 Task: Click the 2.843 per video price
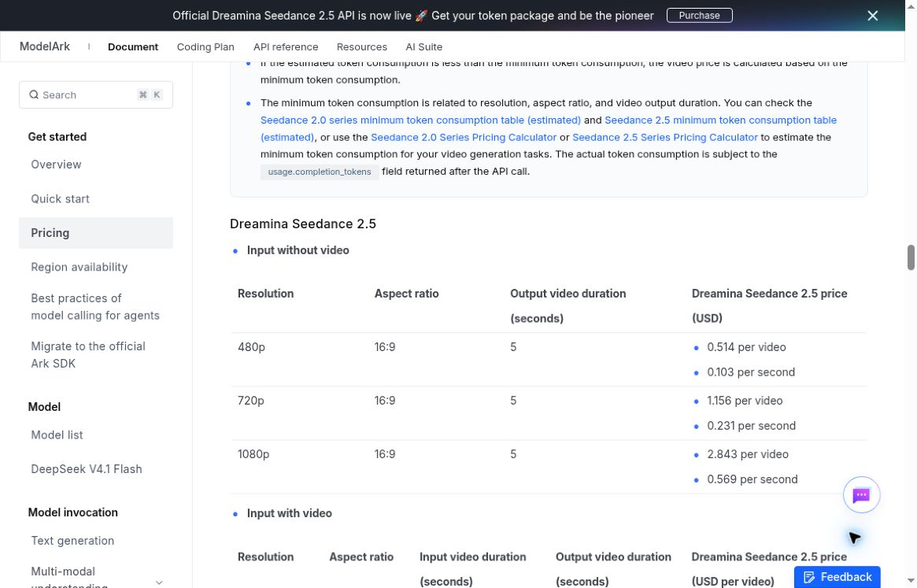pos(748,454)
